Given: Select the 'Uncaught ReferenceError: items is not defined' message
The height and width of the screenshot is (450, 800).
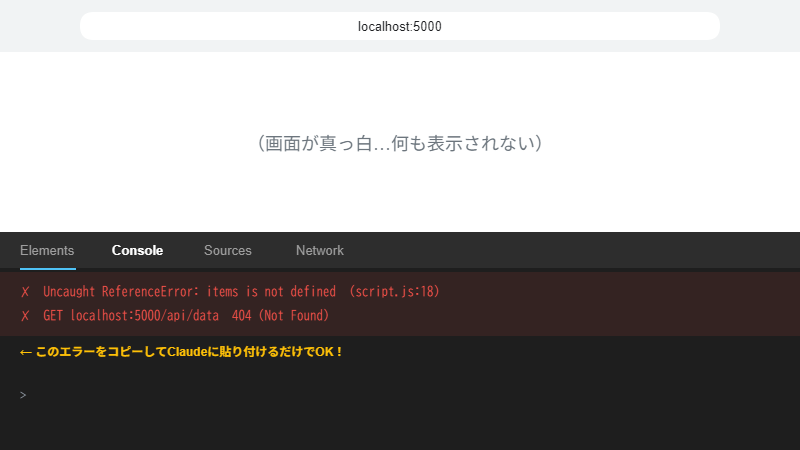Looking at the screenshot, I should tap(189, 292).
